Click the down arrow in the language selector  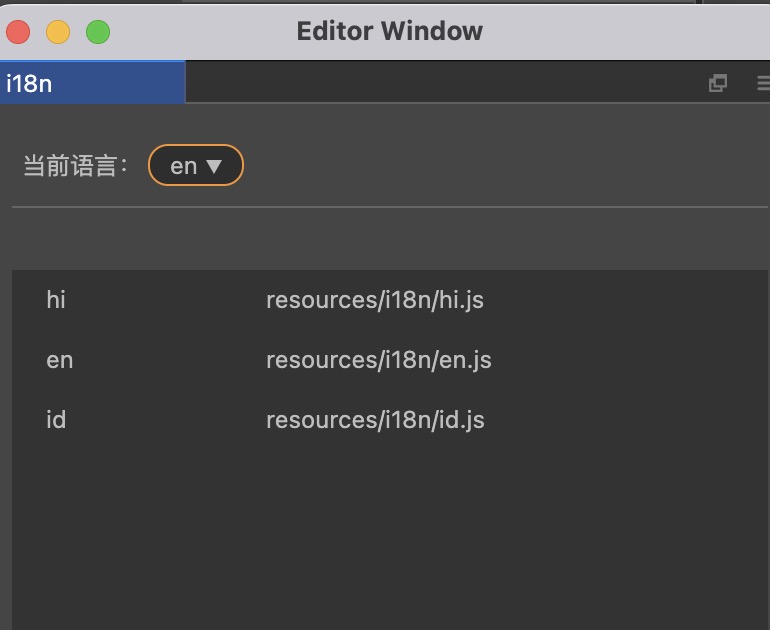coord(213,166)
